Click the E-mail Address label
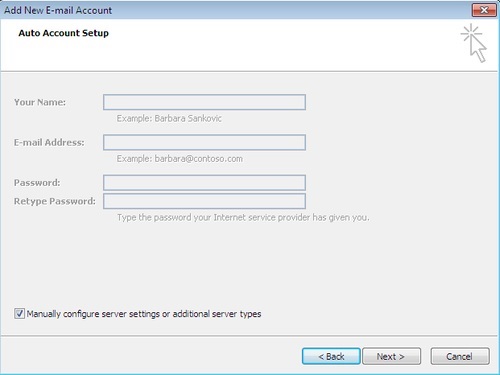This screenshot has width=500, height=375. 49,142
